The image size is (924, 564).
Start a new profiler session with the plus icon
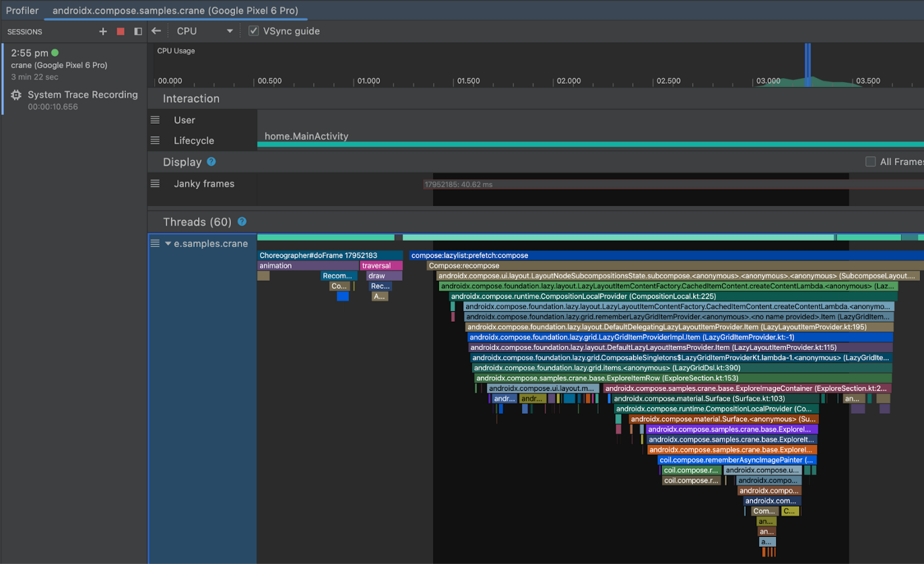102,31
